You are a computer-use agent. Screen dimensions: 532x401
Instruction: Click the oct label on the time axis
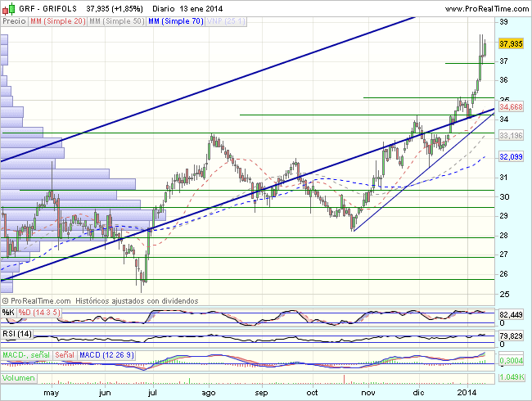(x=312, y=393)
